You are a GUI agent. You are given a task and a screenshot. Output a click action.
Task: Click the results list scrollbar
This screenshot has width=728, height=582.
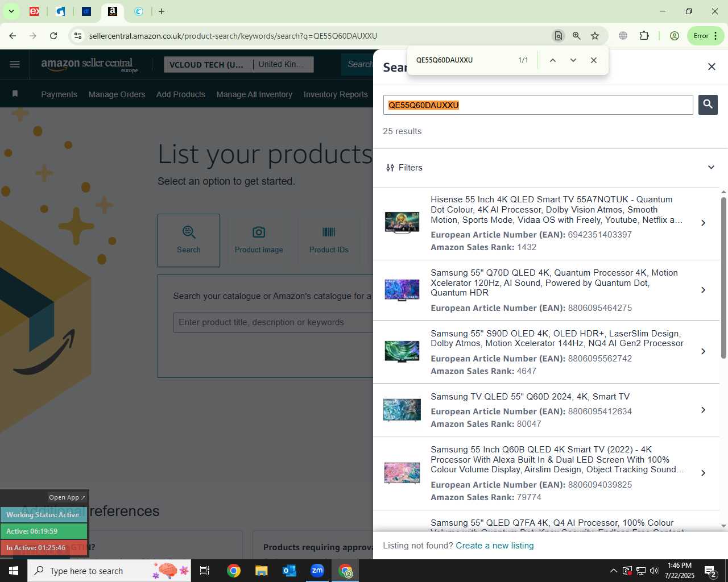point(723,277)
